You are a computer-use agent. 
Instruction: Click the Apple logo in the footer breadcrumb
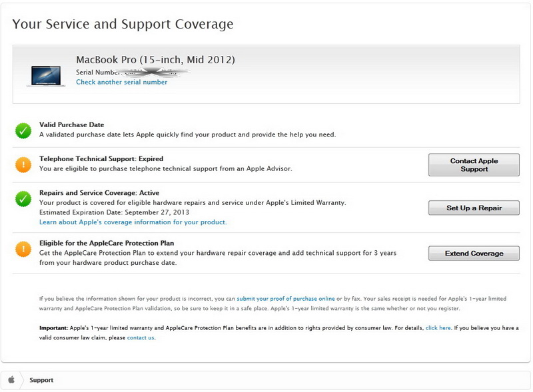point(11,380)
